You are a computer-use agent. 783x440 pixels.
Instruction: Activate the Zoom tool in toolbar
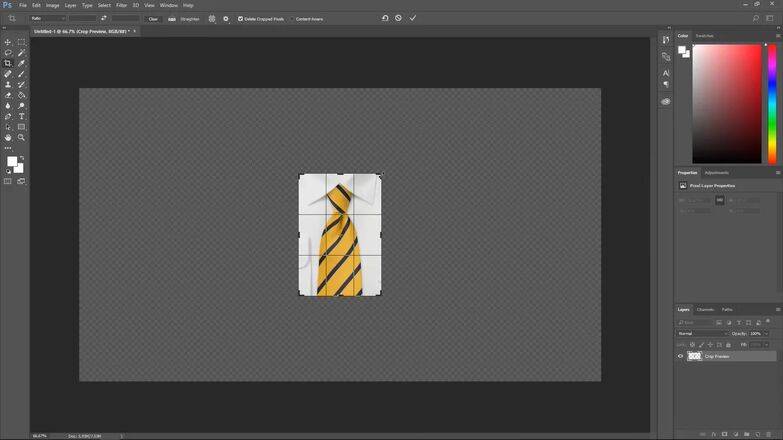pos(21,137)
